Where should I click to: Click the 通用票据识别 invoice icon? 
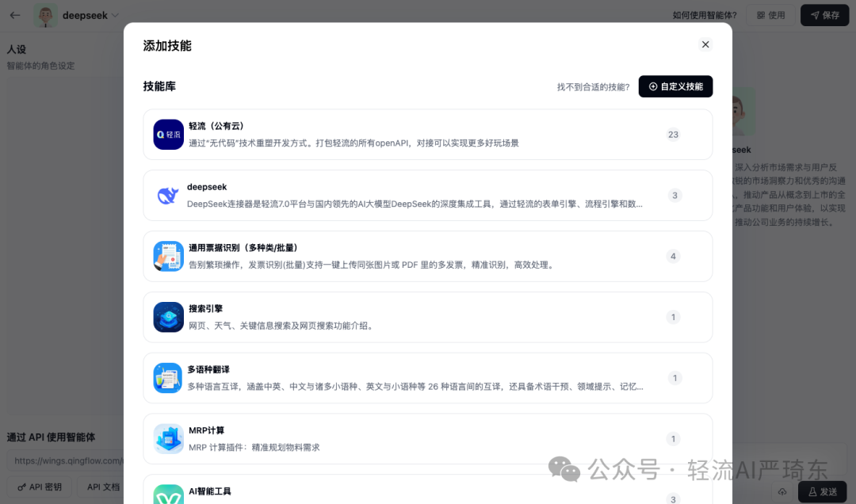point(168,256)
